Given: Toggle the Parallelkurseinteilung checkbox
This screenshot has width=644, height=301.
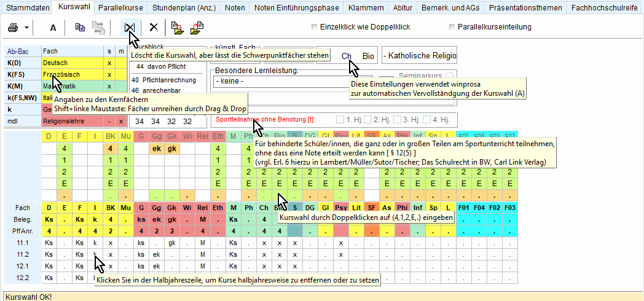Looking at the screenshot, I should pyautogui.click(x=452, y=27).
